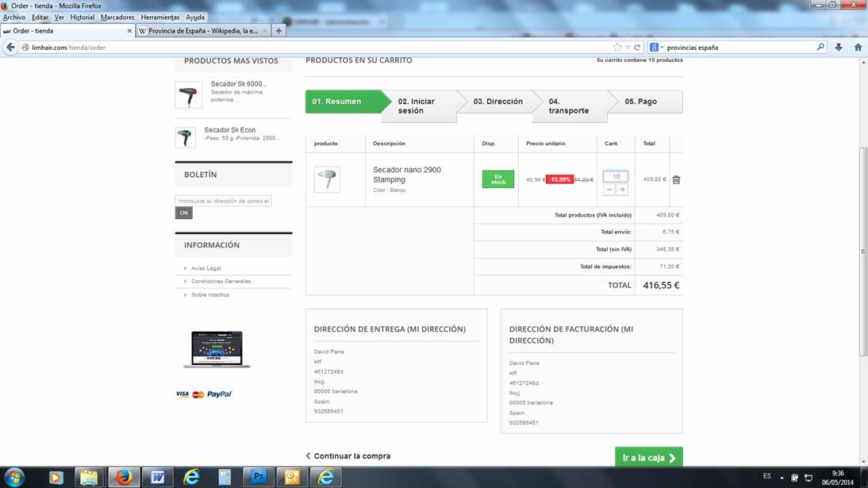Screen dimensions: 868x488
Task: Open the file explorer folder in taskbar
Action: (x=89, y=477)
